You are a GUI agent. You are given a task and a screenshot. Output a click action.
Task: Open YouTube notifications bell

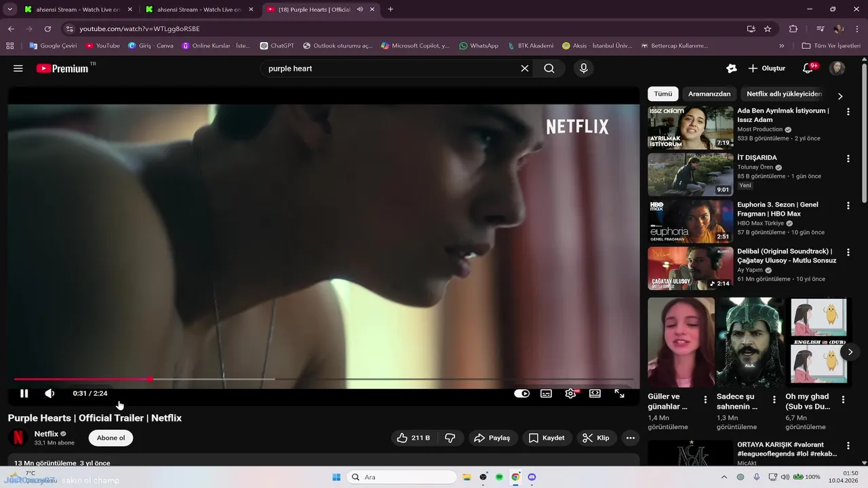(x=808, y=68)
